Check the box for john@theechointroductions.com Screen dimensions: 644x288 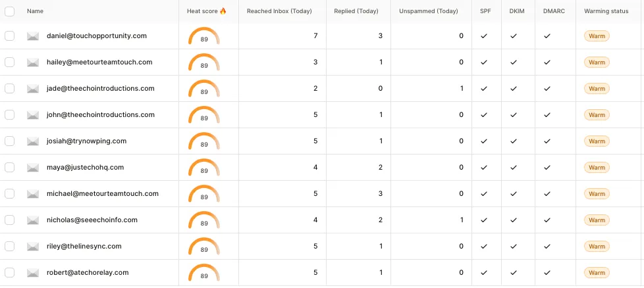tap(9, 115)
